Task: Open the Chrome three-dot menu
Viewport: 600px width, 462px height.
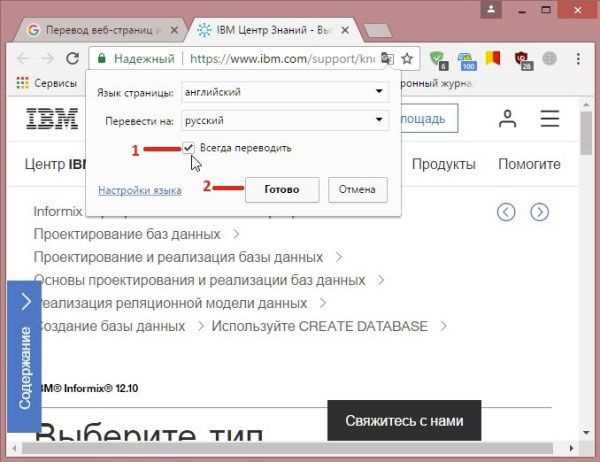Action: tap(579, 59)
